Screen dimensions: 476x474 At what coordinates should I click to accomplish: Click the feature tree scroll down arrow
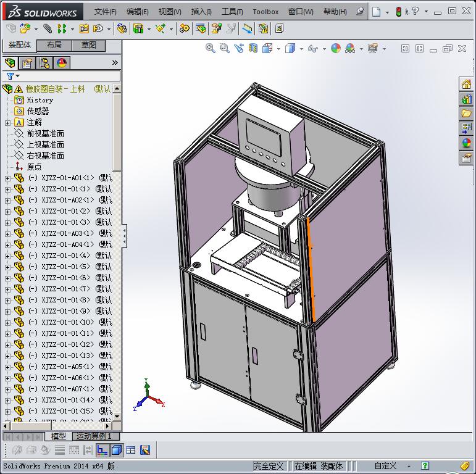pos(117,417)
